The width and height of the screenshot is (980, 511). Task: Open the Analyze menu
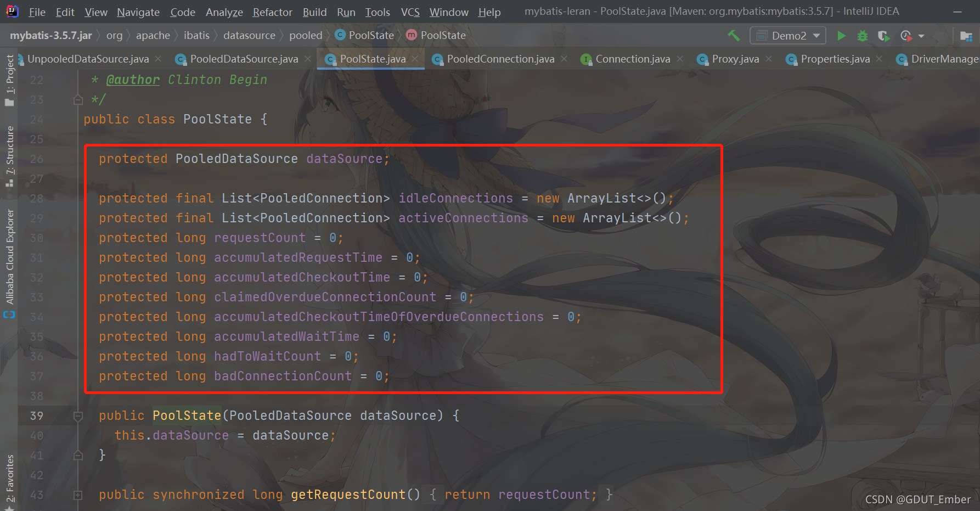click(224, 12)
